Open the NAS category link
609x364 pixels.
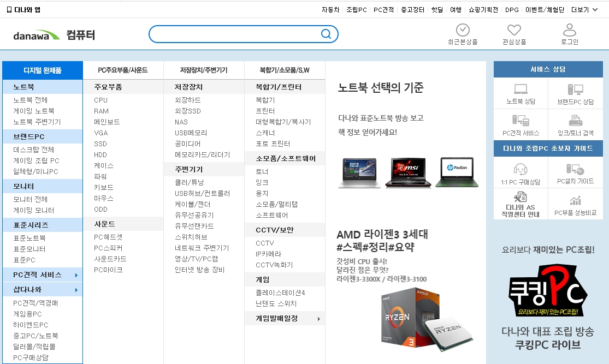click(x=181, y=122)
